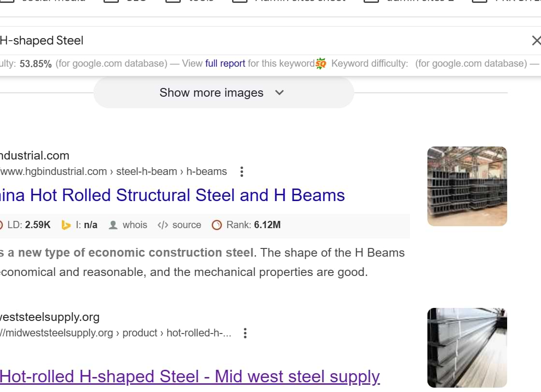Open the full report link
The image size is (541, 392).
tap(225, 63)
